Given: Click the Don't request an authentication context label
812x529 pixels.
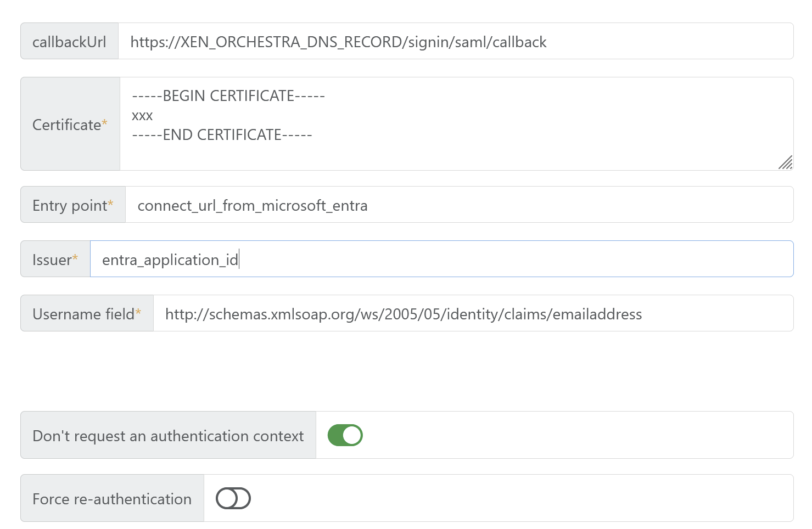Looking at the screenshot, I should (x=168, y=436).
